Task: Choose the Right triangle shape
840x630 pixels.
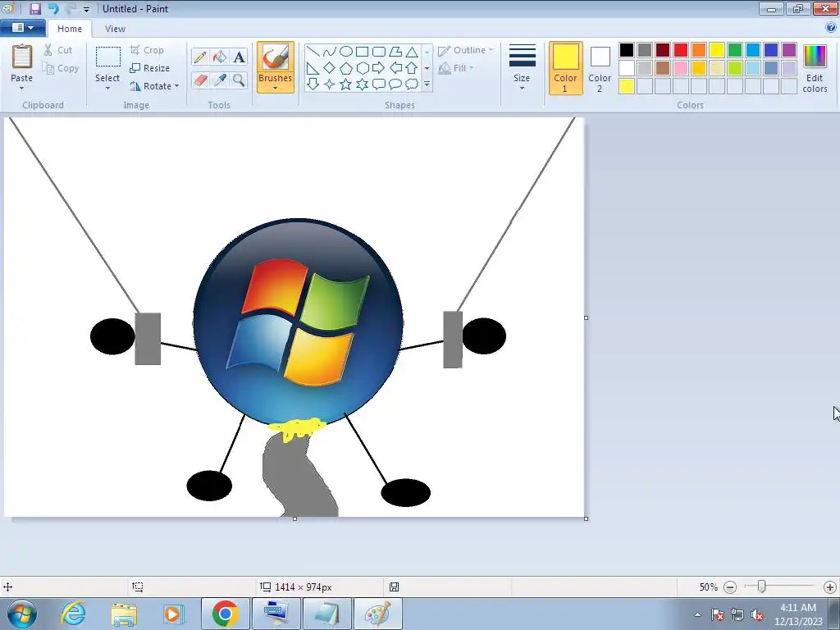Action: tap(313, 68)
